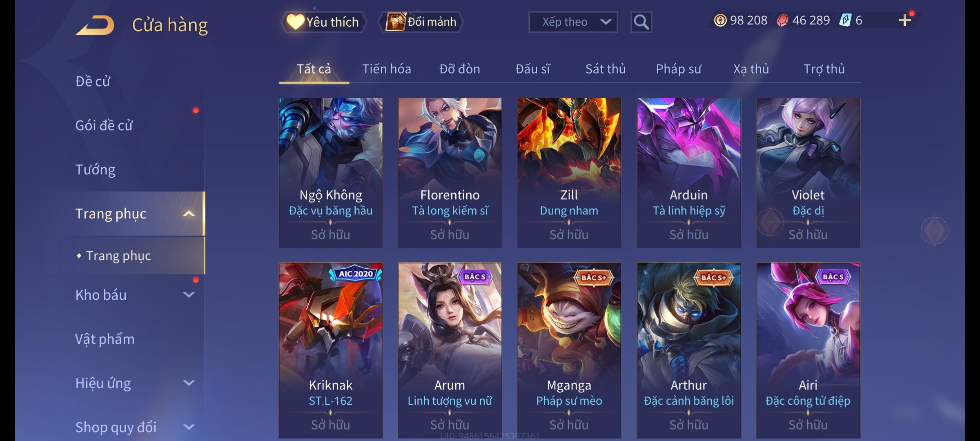Open Florentino Tà long kiếm sĩ skin card
Viewport: 980px width, 441px height.
(450, 173)
